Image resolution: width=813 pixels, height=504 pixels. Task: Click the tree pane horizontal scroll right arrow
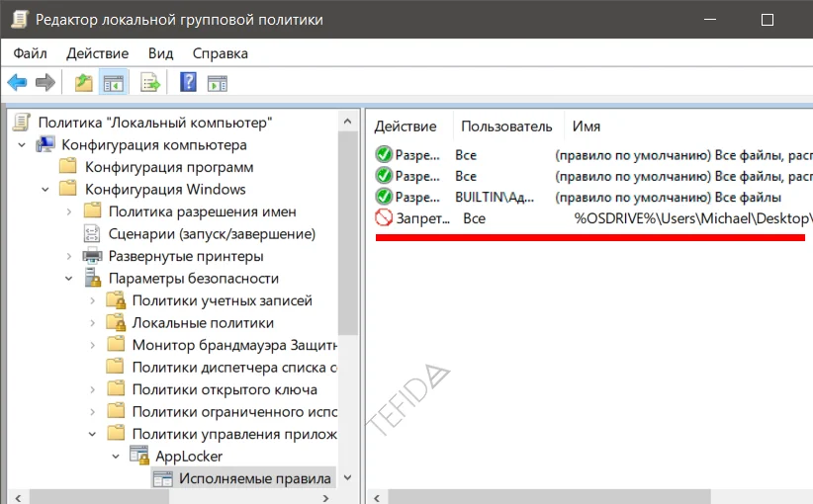325,498
